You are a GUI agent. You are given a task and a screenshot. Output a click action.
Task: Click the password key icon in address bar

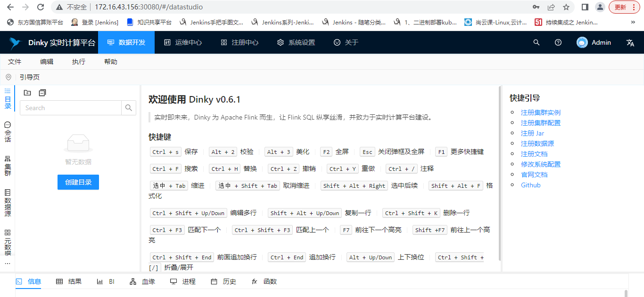536,7
